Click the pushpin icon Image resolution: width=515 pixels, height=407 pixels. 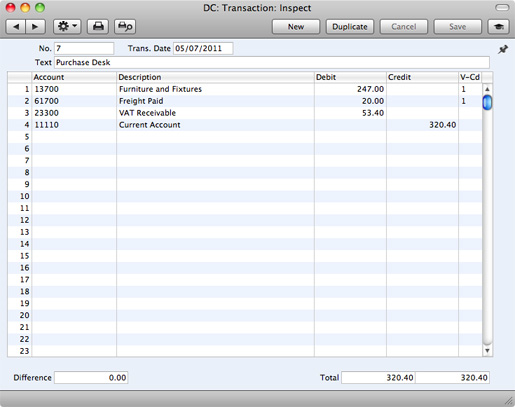point(503,49)
